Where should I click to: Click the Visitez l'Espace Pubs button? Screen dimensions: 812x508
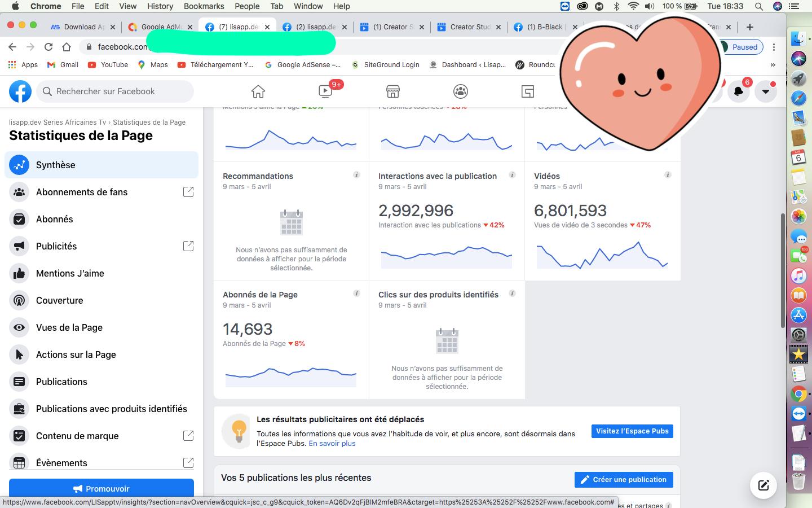(632, 431)
